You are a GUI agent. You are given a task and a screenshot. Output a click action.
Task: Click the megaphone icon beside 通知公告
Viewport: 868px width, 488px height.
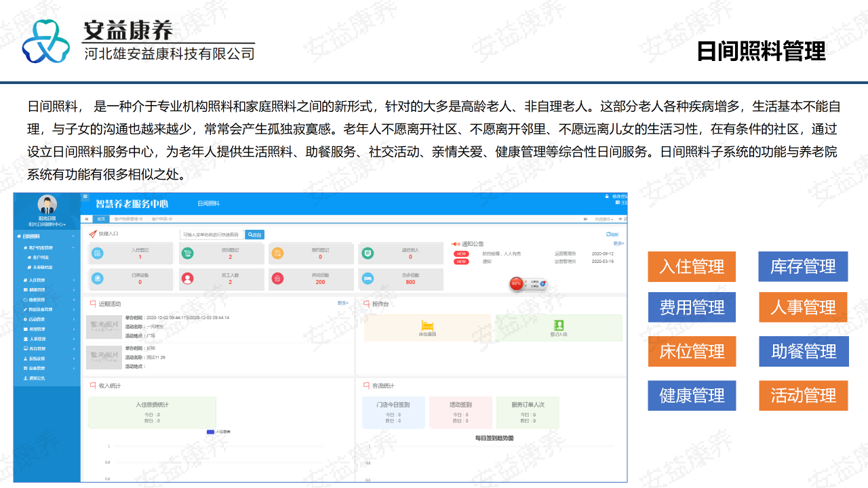pos(456,243)
